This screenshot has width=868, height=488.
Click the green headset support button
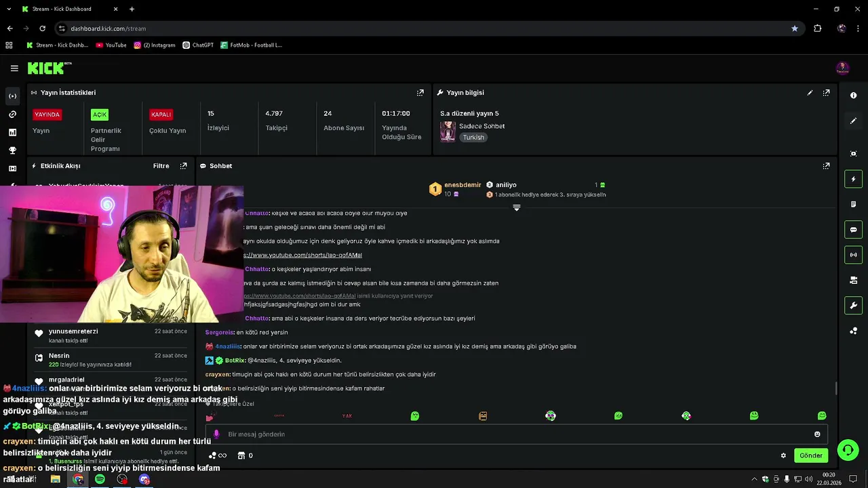click(847, 450)
